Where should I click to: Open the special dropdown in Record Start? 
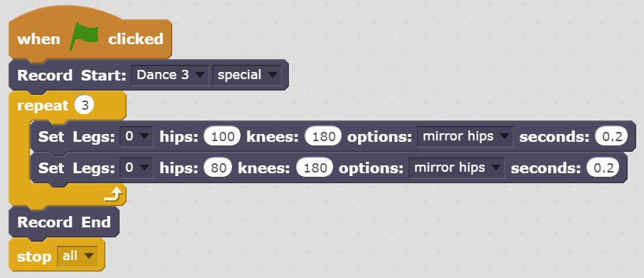click(x=247, y=76)
